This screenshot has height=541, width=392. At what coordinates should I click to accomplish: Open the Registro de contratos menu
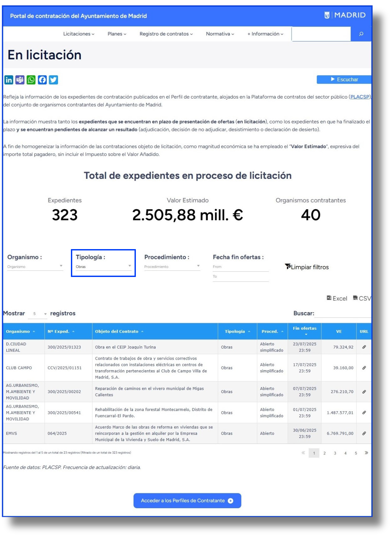coord(166,34)
